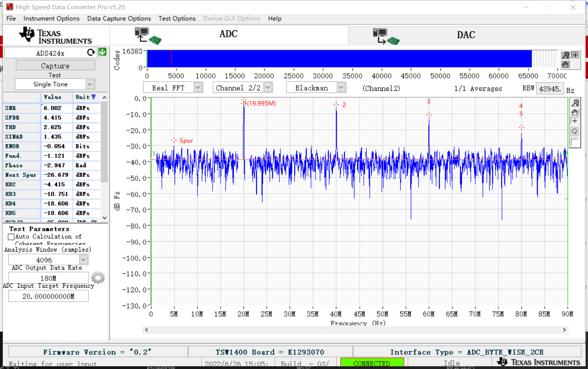Open the Data Capture Options menu
The image size is (588, 369).
pyautogui.click(x=119, y=18)
